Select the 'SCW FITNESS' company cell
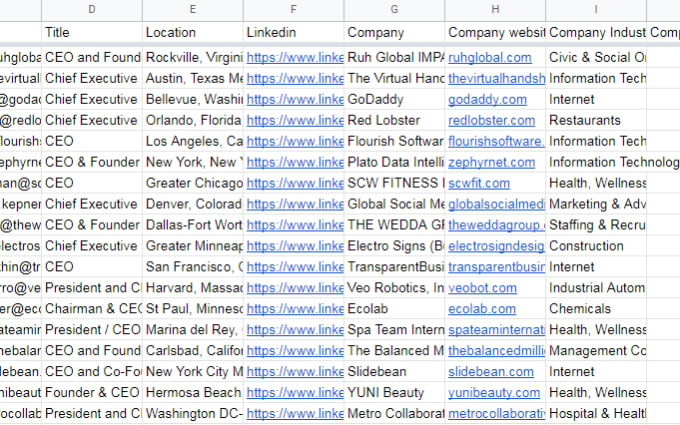Image resolution: width=680 pixels, height=425 pixels. pos(395,183)
